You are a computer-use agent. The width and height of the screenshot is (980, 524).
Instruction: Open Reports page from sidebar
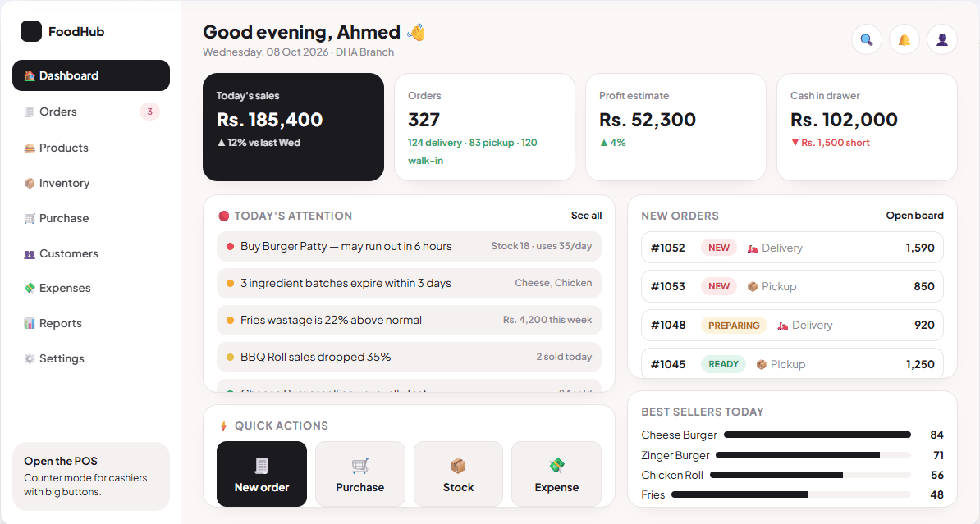click(x=90, y=323)
